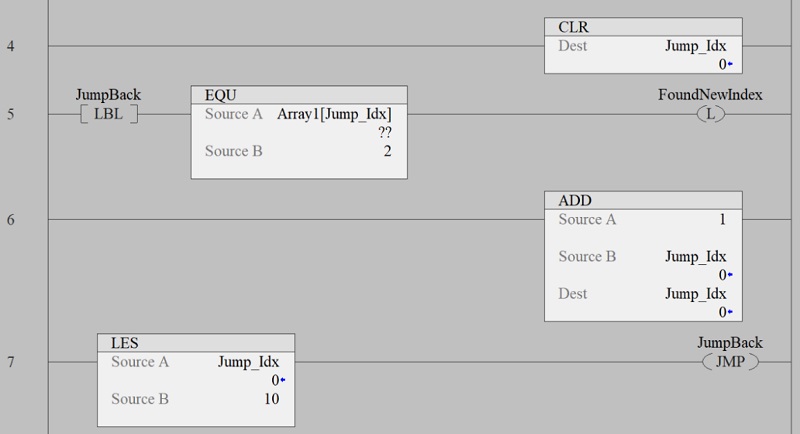800x434 pixels.
Task: Select the JumpBack LBL instruction
Action: pyautogui.click(x=109, y=114)
